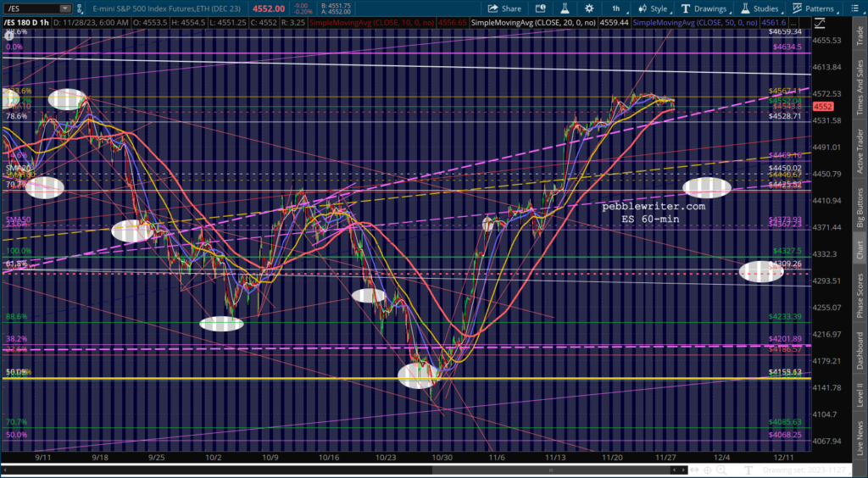Open the Studies menu

tap(762, 8)
